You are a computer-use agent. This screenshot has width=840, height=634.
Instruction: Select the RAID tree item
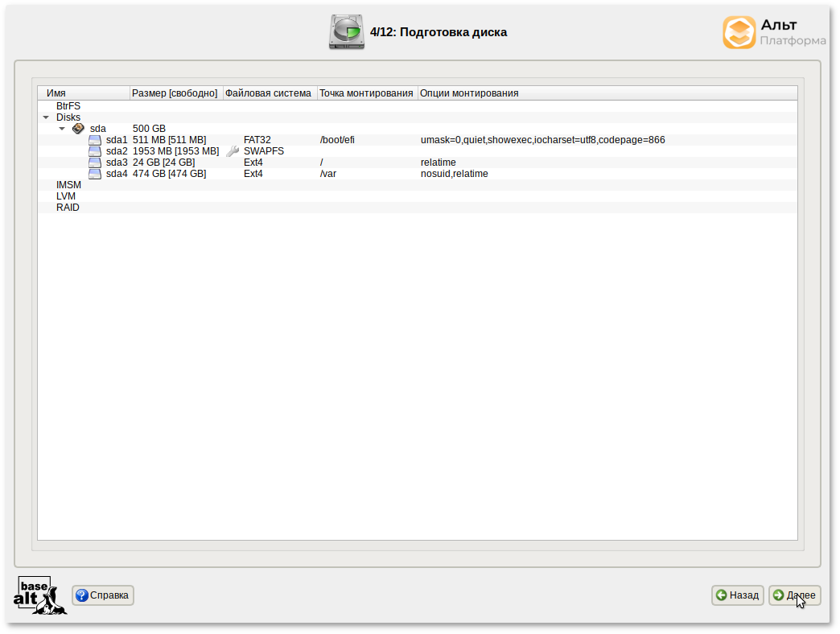coord(68,208)
